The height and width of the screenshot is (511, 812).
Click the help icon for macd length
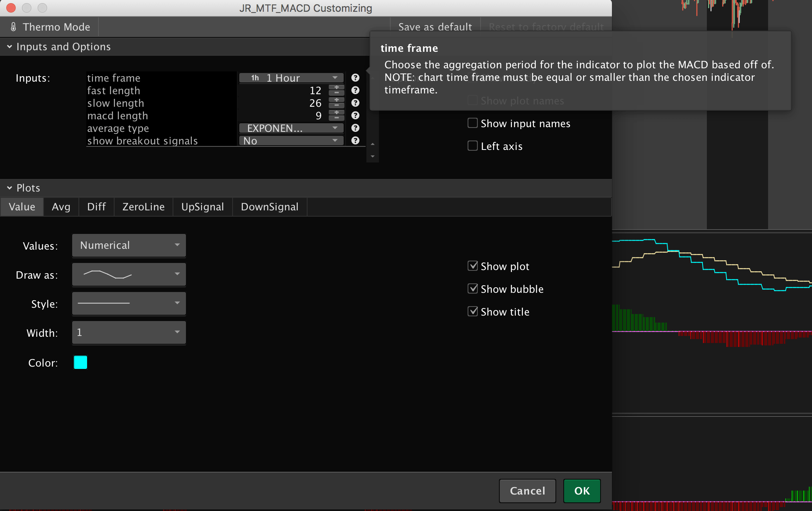tap(355, 115)
